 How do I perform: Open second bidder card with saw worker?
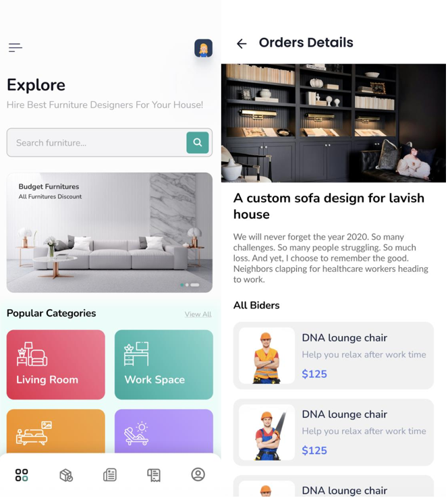[333, 433]
